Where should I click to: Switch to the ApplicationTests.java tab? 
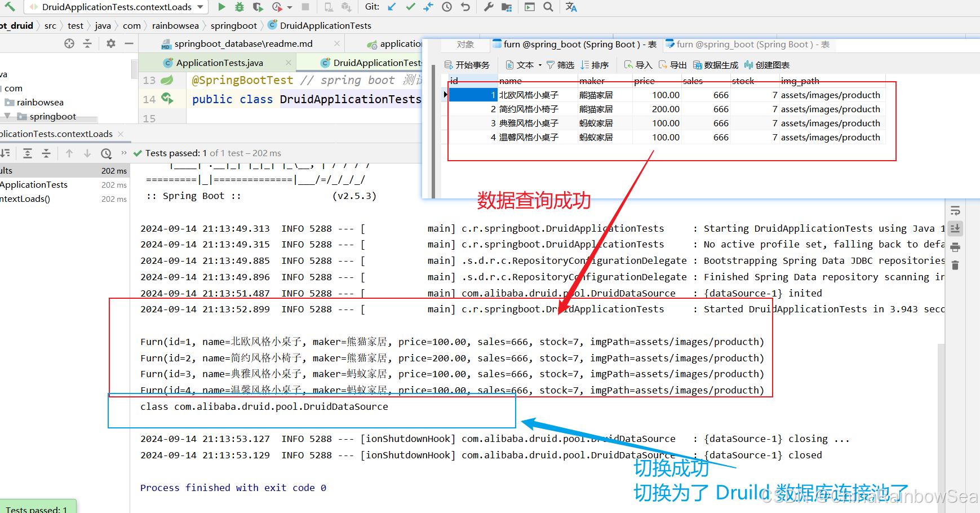pos(220,63)
